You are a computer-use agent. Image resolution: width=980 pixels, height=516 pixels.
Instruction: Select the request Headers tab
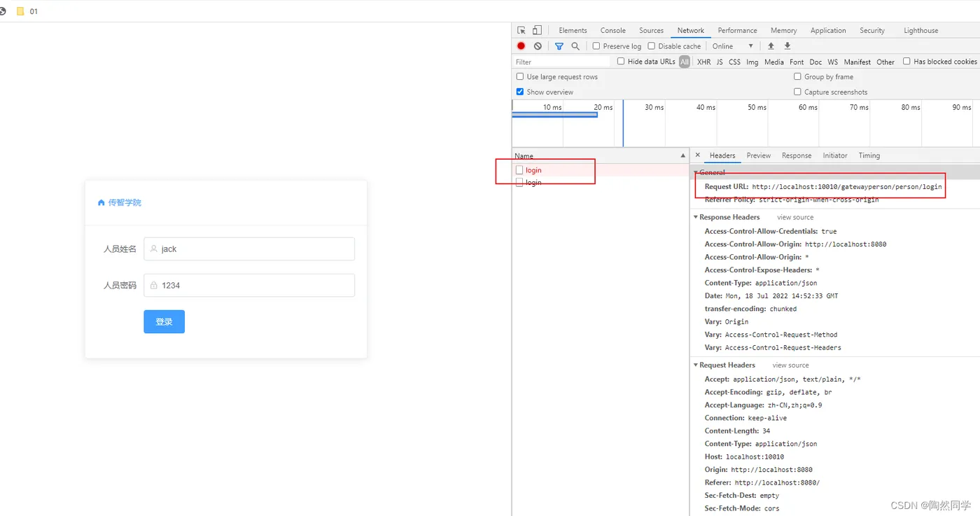(722, 155)
